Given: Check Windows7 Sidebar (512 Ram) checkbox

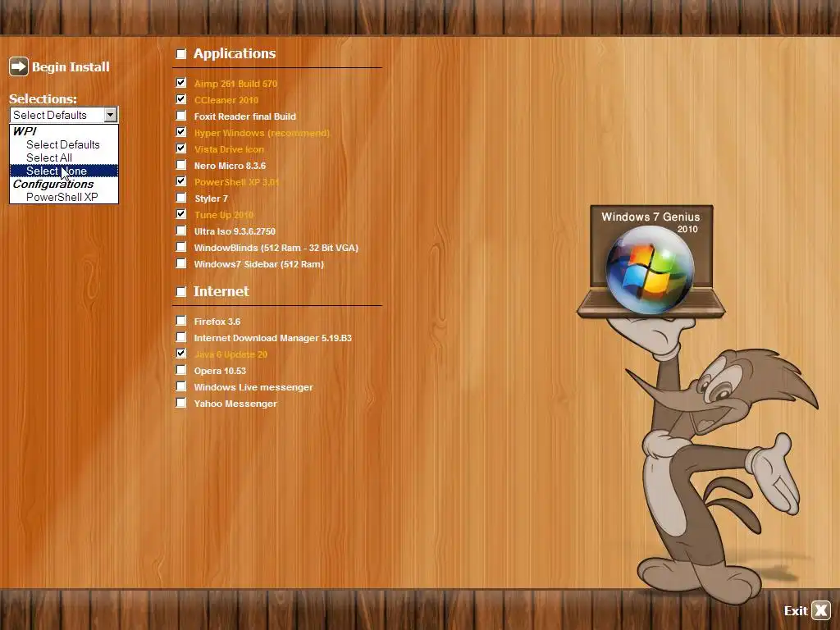Looking at the screenshot, I should [x=181, y=263].
